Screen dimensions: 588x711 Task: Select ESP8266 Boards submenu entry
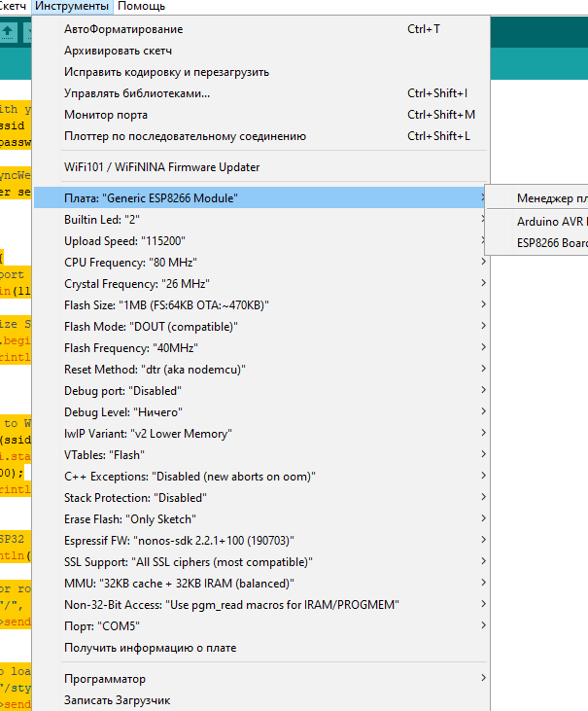click(x=536, y=242)
